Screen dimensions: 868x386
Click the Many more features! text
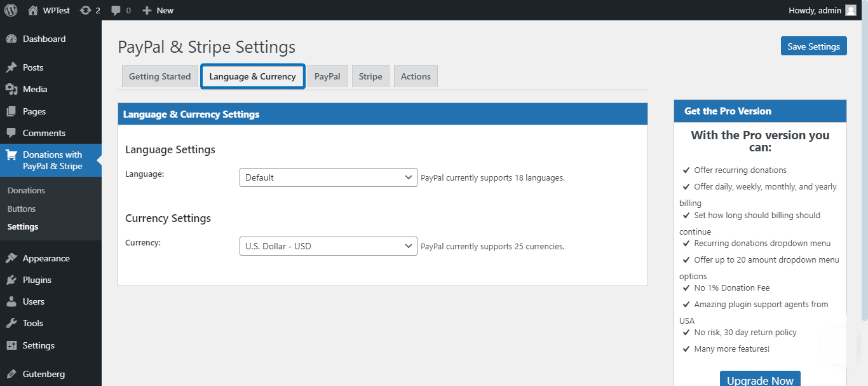[732, 348]
